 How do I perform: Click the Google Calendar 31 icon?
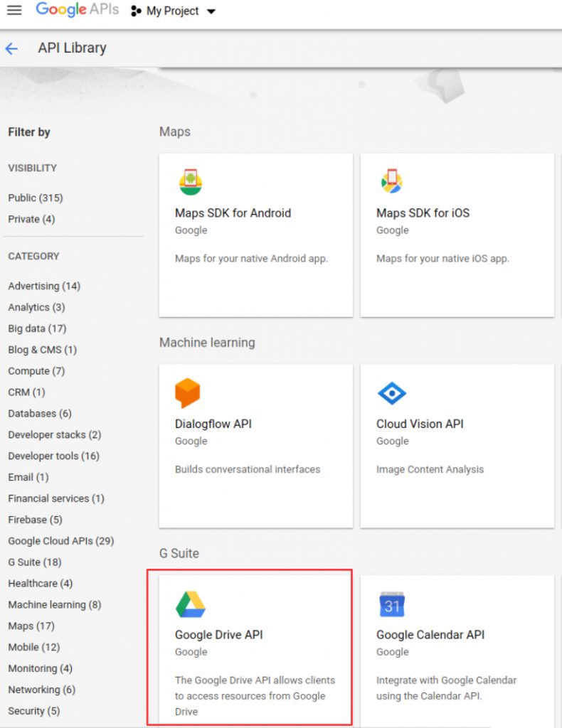click(392, 604)
